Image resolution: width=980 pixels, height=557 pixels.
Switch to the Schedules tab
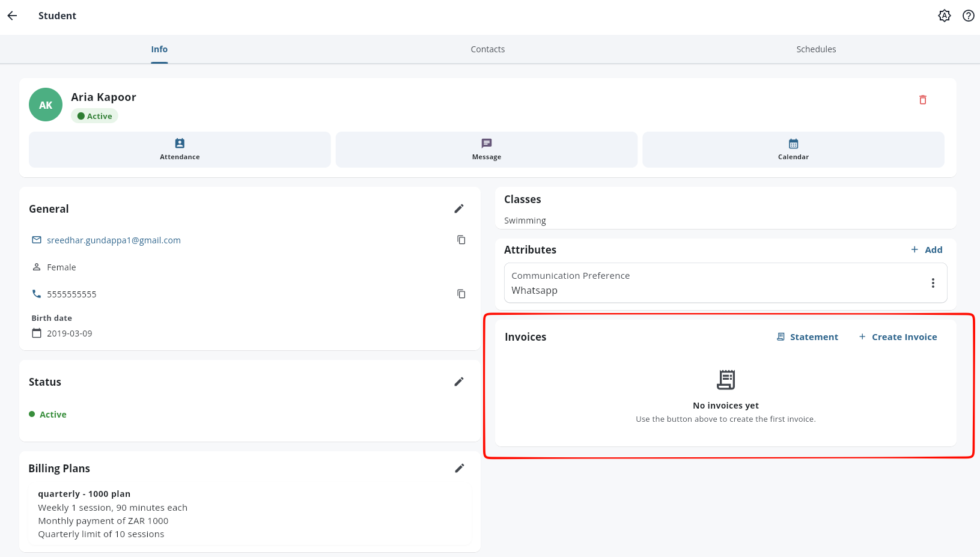point(816,49)
